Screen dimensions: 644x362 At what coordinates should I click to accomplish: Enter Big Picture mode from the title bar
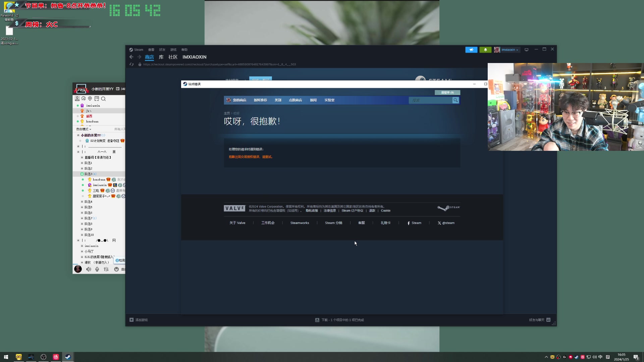click(x=527, y=49)
